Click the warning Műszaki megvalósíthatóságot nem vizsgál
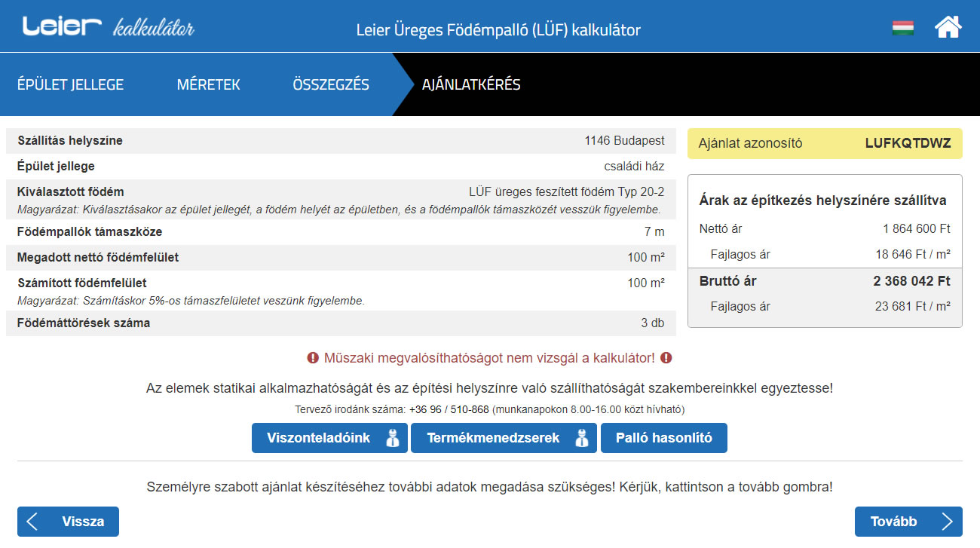Viewport: 980px width, 548px height. tap(489, 358)
